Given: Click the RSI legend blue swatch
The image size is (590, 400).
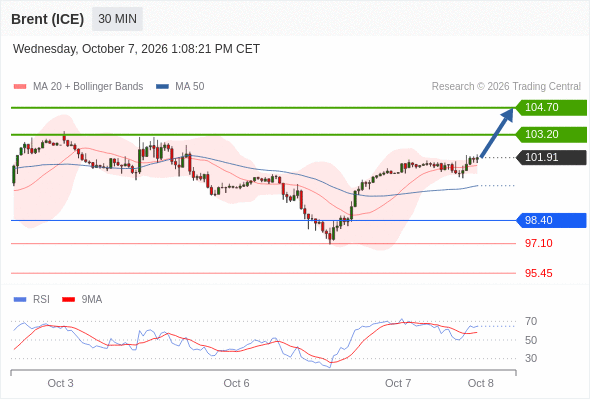Looking at the screenshot, I should tap(20, 300).
